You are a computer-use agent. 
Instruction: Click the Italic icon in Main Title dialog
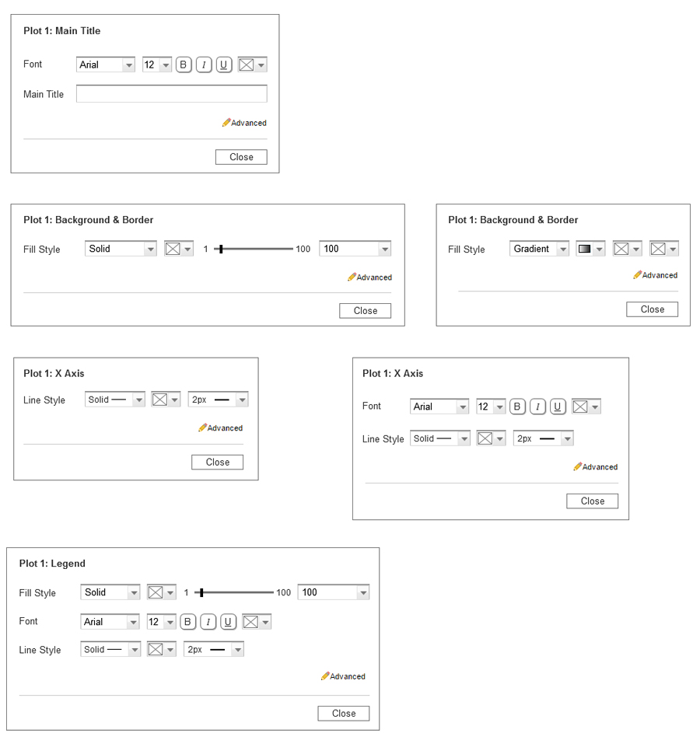click(204, 65)
